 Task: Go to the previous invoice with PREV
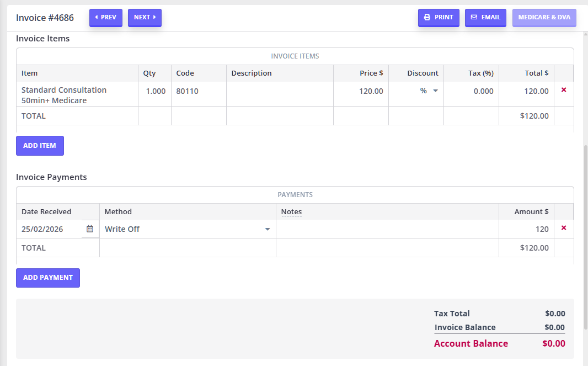tap(106, 18)
